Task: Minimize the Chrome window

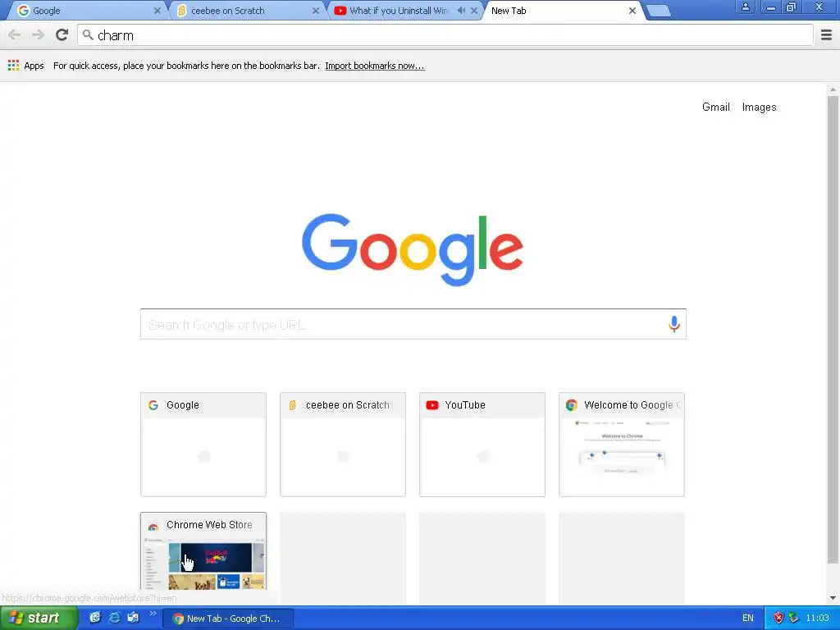Action: tap(771, 7)
